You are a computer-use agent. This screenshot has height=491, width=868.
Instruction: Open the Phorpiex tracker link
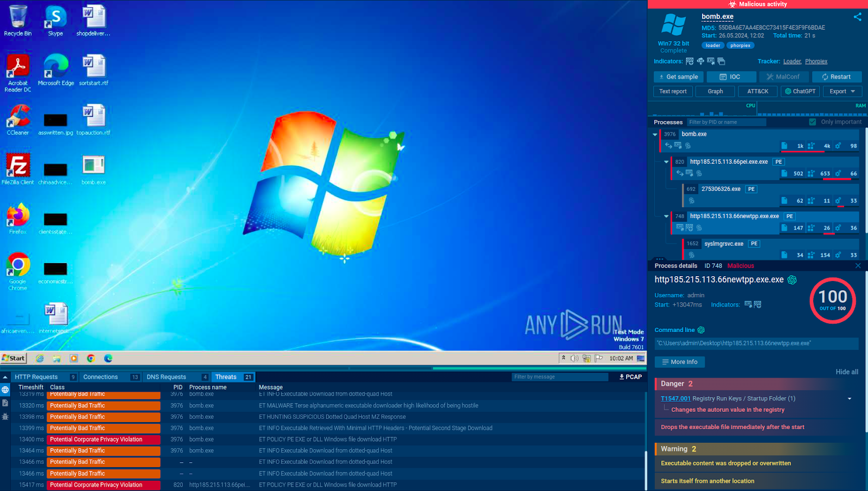click(816, 61)
